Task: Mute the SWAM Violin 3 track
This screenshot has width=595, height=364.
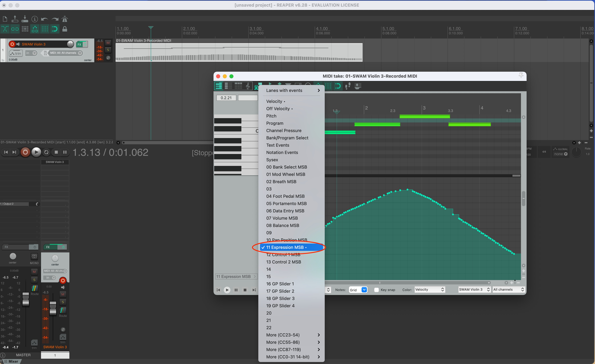Action: [x=108, y=43]
